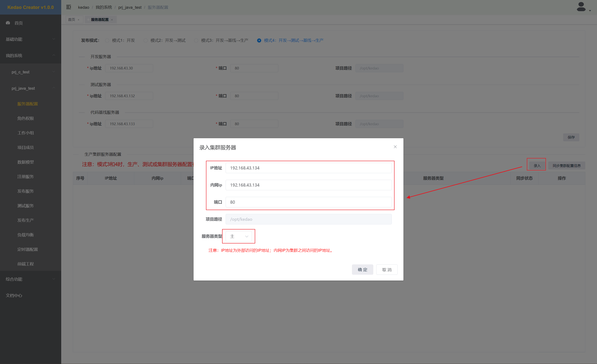Select radio 模式2: 开发→测试
The height and width of the screenshot is (364, 597).
146,40
